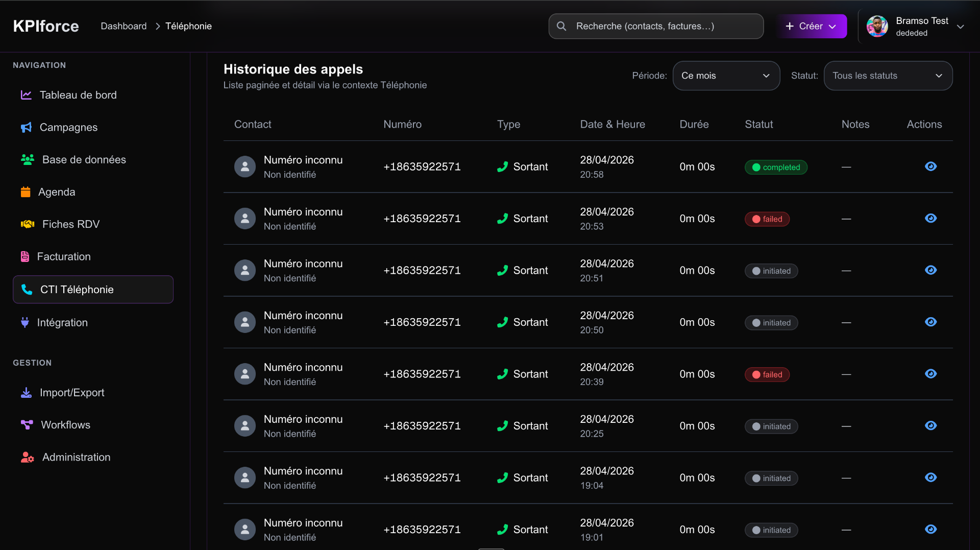Click the Facturation invoice icon
This screenshot has width=980, height=550.
(25, 256)
